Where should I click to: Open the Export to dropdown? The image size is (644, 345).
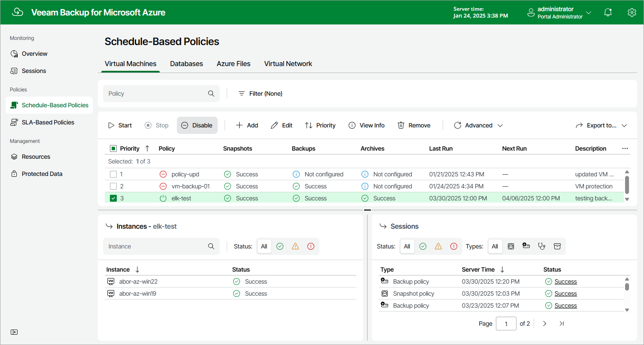[601, 125]
